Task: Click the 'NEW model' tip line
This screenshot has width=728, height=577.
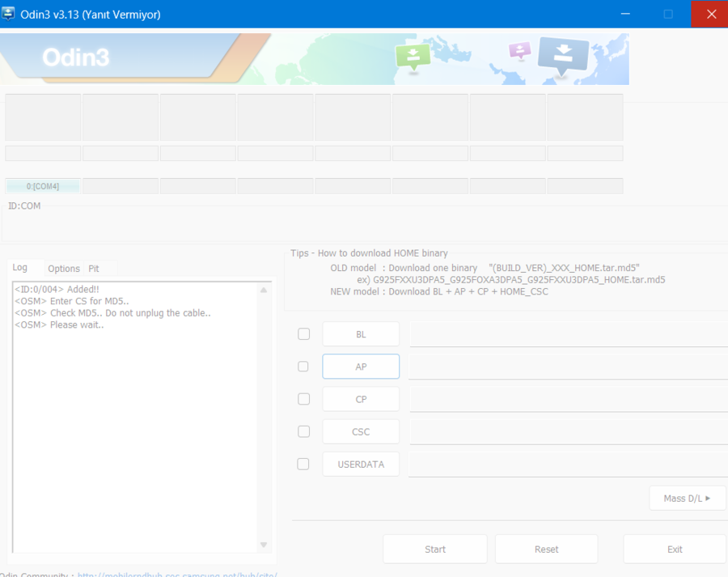Action: (x=439, y=292)
